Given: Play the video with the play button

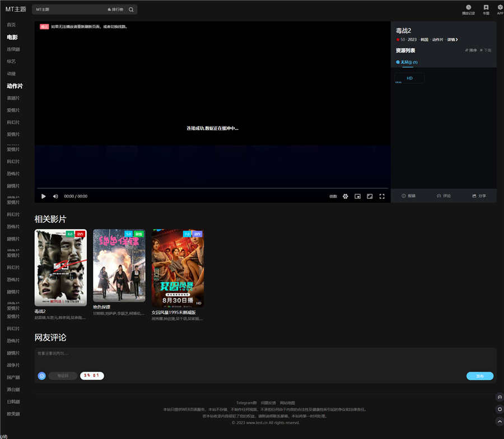Looking at the screenshot, I should (x=43, y=197).
